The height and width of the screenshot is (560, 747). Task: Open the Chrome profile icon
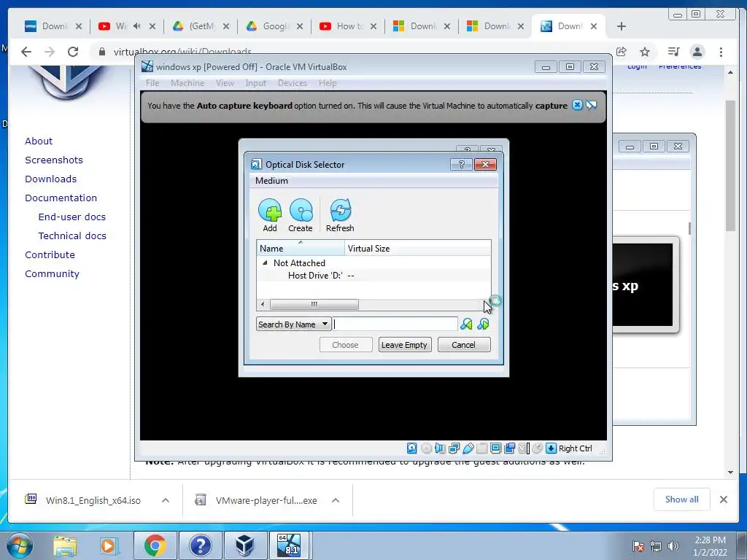pyautogui.click(x=697, y=52)
